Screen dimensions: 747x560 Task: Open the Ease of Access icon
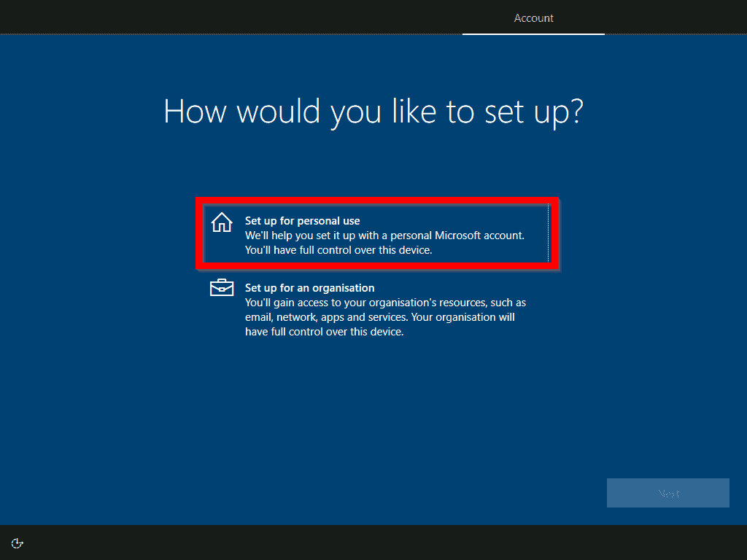tap(18, 543)
